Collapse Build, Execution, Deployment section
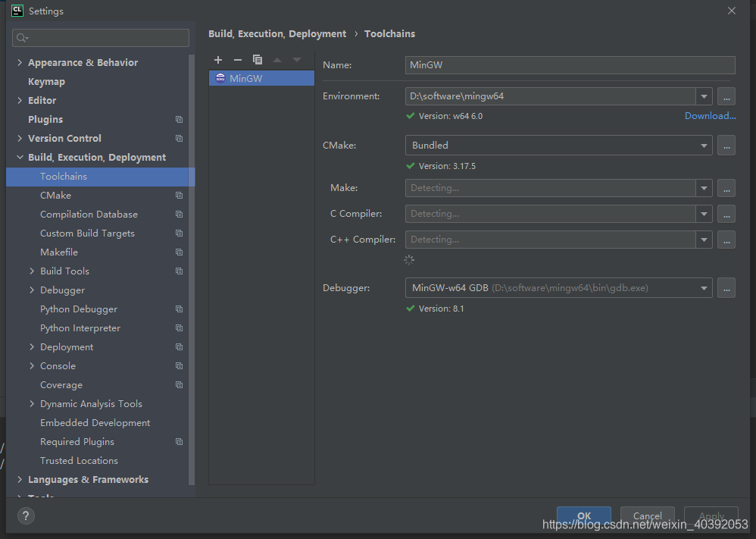Screen dimensions: 756x539 pos(20,158)
